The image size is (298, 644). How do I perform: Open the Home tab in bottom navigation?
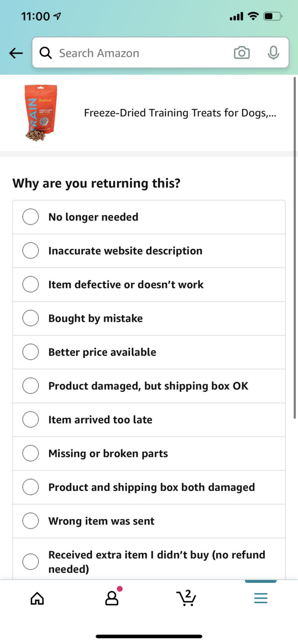pos(37,598)
